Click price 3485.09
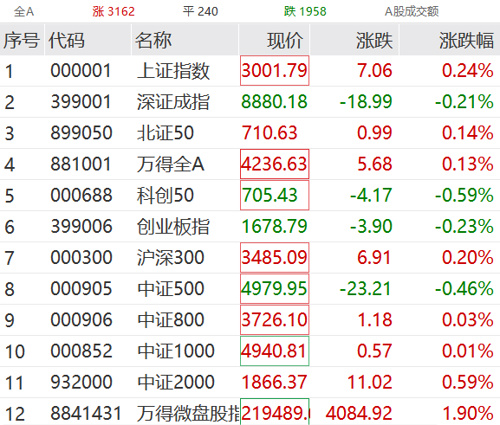 274,258
